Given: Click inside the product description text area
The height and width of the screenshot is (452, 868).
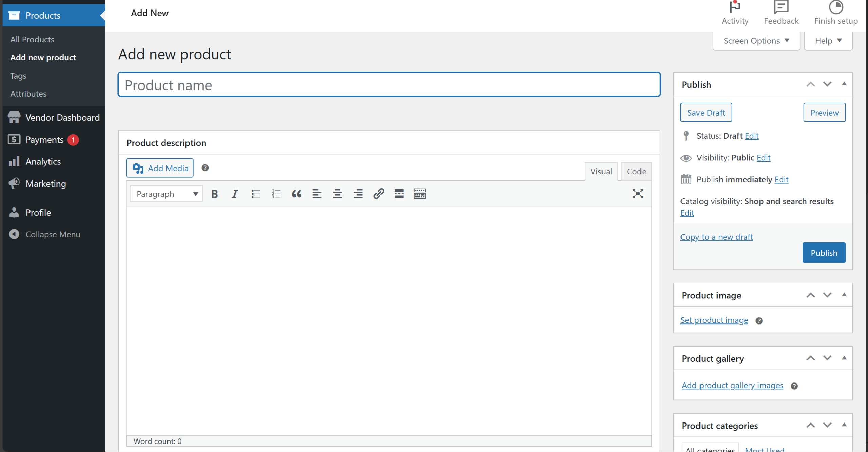Looking at the screenshot, I should (x=389, y=321).
